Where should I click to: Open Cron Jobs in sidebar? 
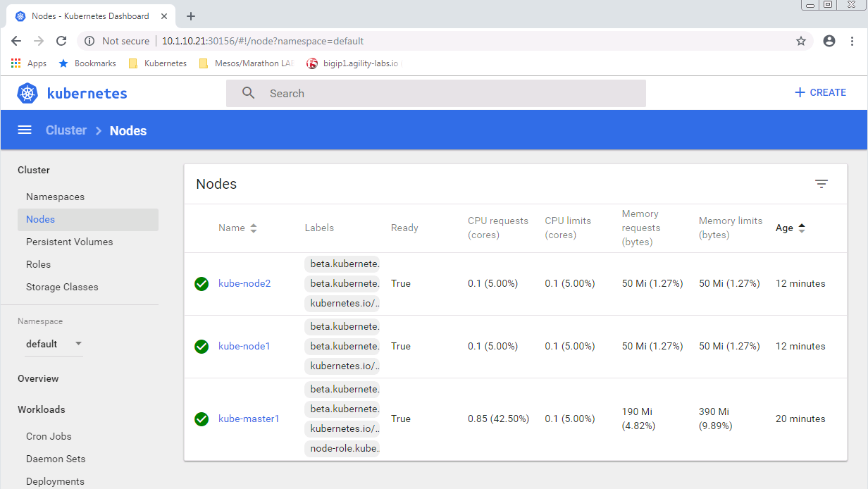[49, 436]
